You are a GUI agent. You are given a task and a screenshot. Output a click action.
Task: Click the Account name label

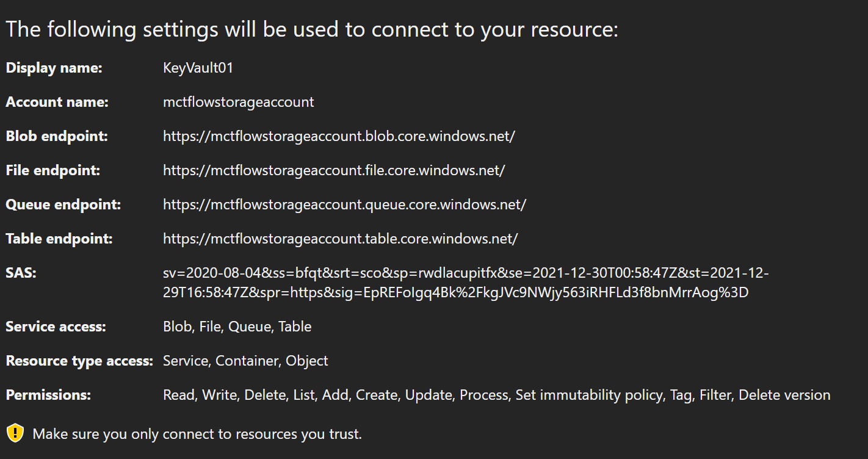(x=57, y=102)
